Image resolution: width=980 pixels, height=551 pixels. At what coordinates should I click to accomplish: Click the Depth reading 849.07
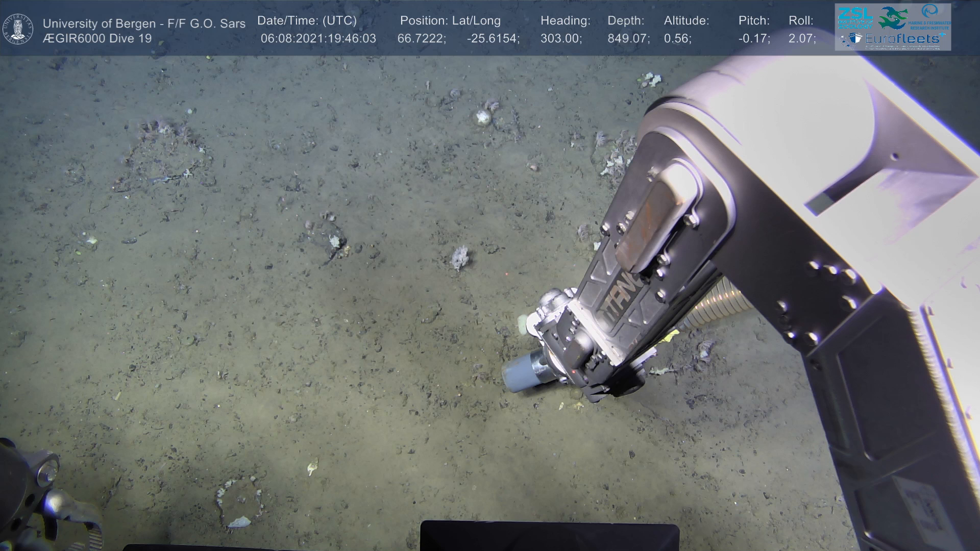tap(627, 39)
